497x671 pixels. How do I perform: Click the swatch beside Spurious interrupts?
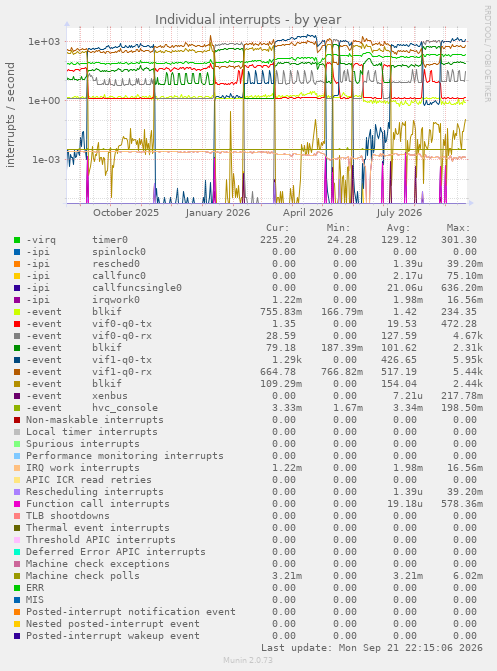pos(17,444)
